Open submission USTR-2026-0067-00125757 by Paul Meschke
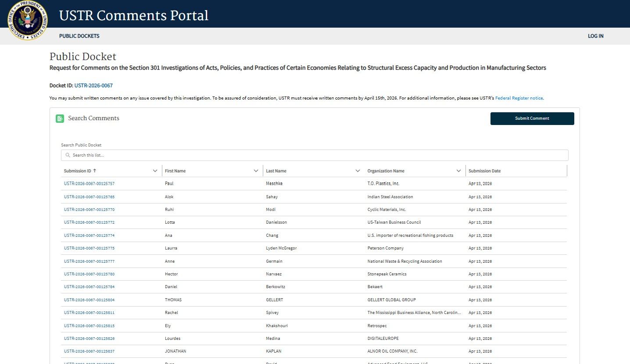This screenshot has height=364, width=630. (89, 184)
